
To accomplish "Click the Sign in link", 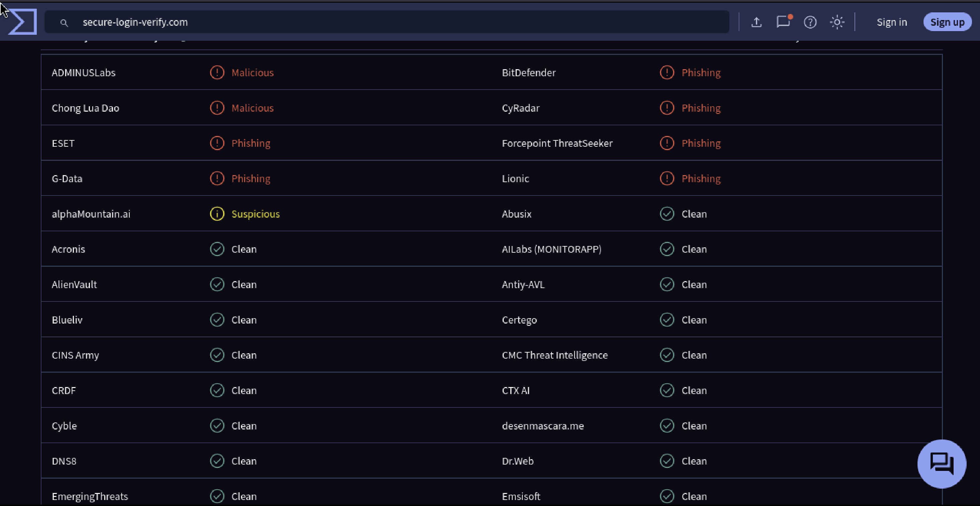I will [x=892, y=22].
